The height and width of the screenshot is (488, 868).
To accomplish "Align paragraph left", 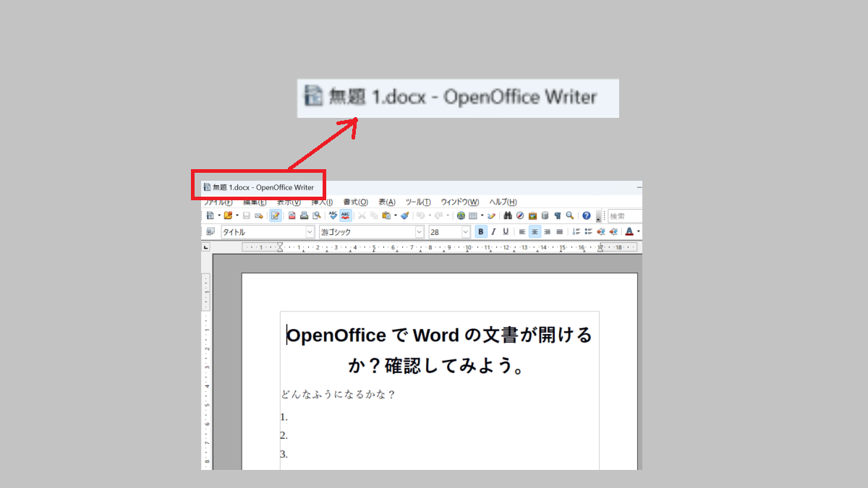I will point(522,232).
